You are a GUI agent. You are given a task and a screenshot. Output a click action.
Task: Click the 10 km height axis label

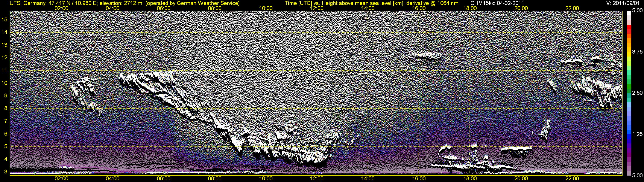[5, 83]
